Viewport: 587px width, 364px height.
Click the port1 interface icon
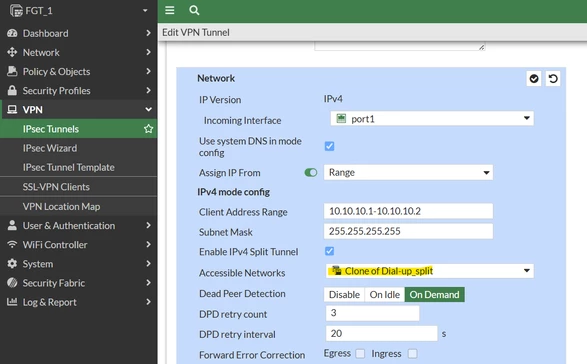click(341, 119)
